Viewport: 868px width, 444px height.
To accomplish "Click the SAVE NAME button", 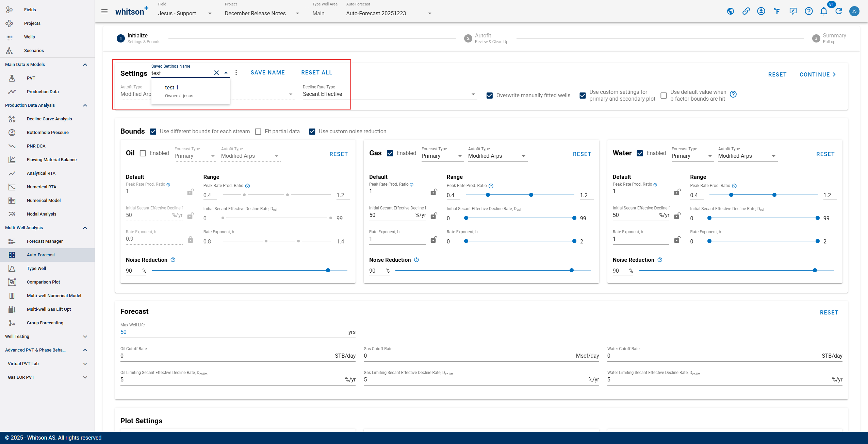I will tap(267, 72).
